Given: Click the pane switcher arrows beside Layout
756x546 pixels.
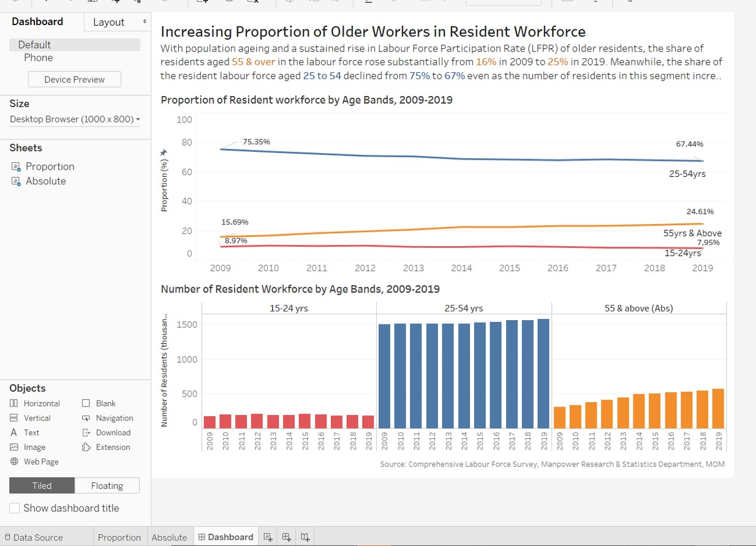Looking at the screenshot, I should (145, 22).
